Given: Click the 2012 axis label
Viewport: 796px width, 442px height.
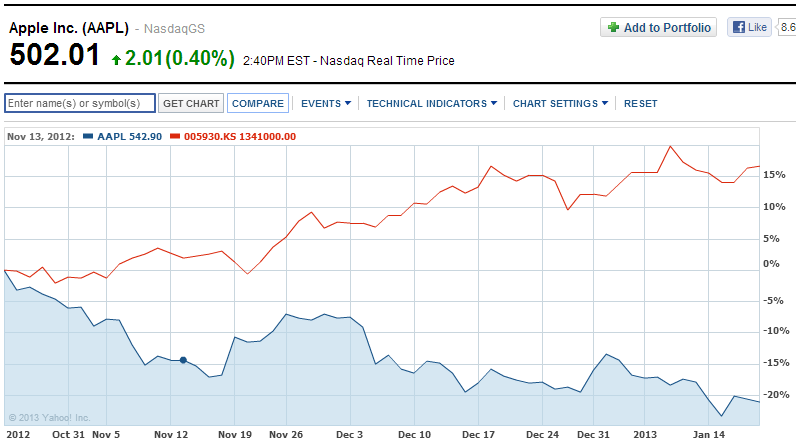Looking at the screenshot, I should pyautogui.click(x=18, y=435).
